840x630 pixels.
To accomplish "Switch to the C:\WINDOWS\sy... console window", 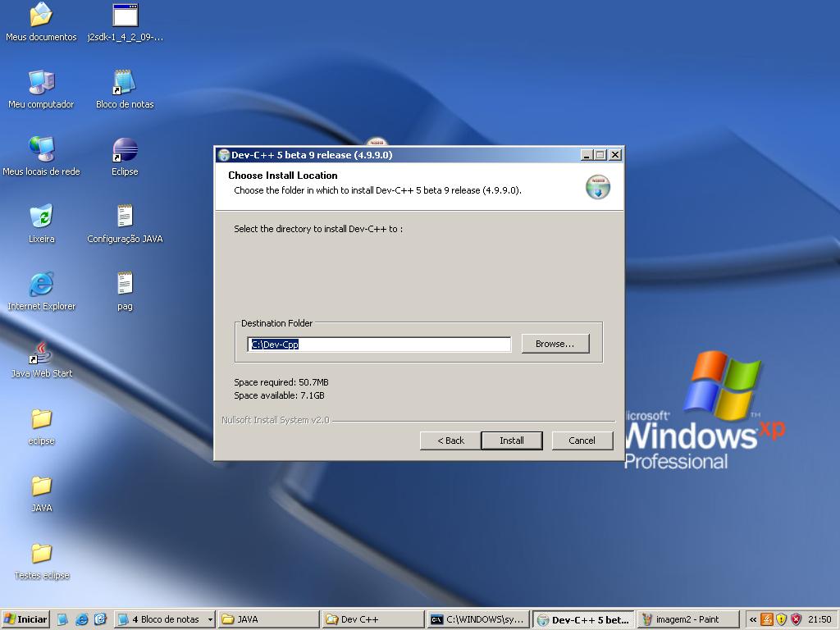I will point(478,619).
